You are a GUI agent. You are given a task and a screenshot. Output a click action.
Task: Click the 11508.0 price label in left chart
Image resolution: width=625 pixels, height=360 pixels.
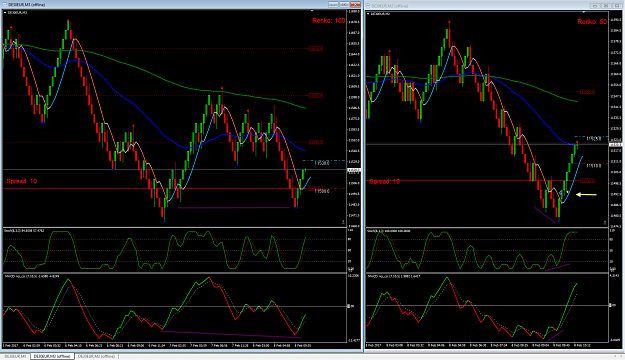click(322, 191)
